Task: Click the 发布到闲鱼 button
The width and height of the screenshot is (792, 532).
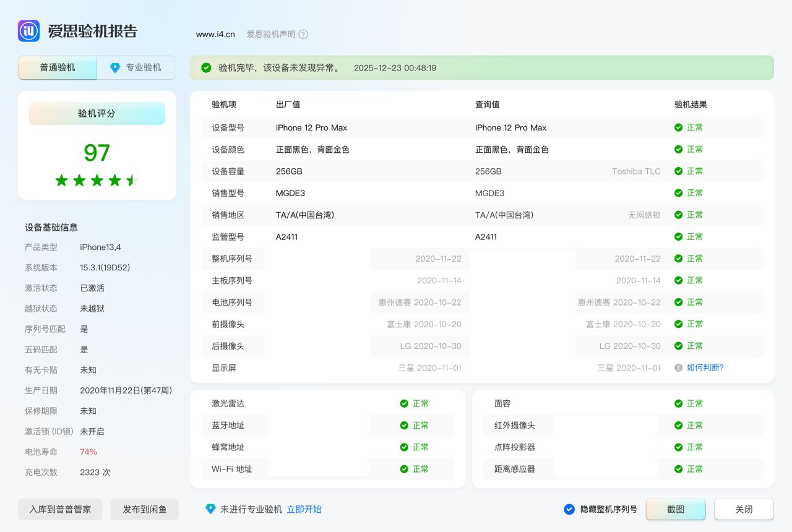Action: [145, 509]
